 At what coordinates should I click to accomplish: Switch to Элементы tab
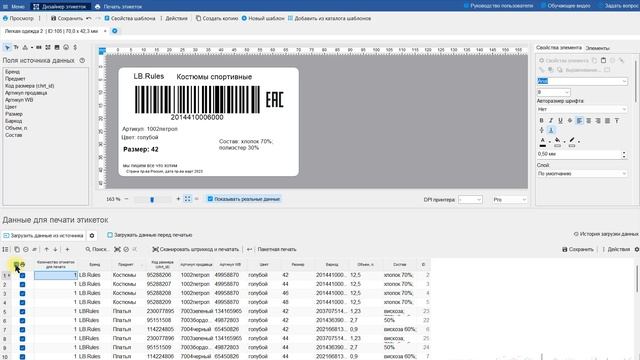[x=598, y=48]
